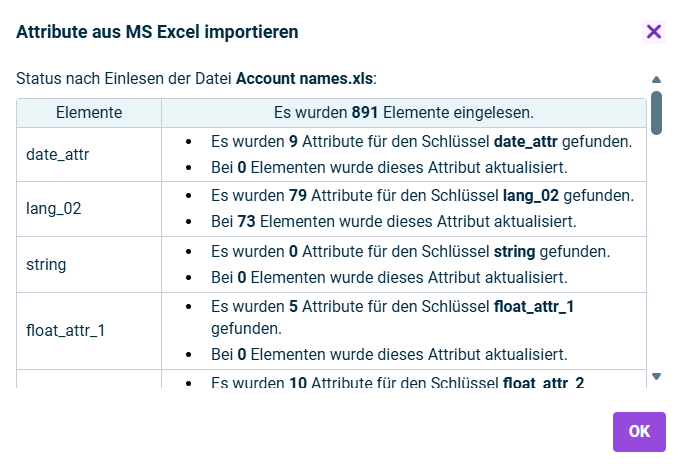This screenshot has height=467, width=682.
Task: Click the 79 Attribute found line for lang_02
Action: point(422,196)
